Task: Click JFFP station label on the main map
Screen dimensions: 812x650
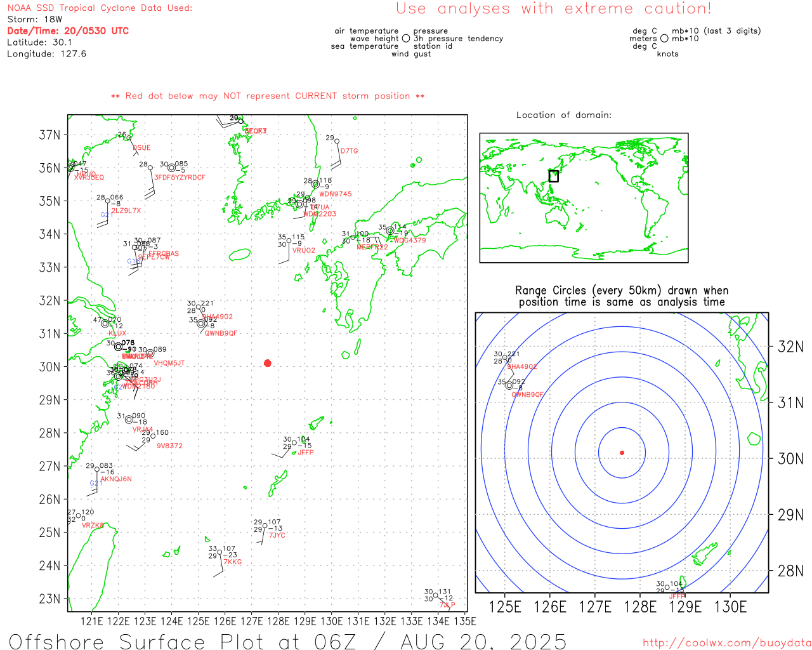Action: pos(306,453)
